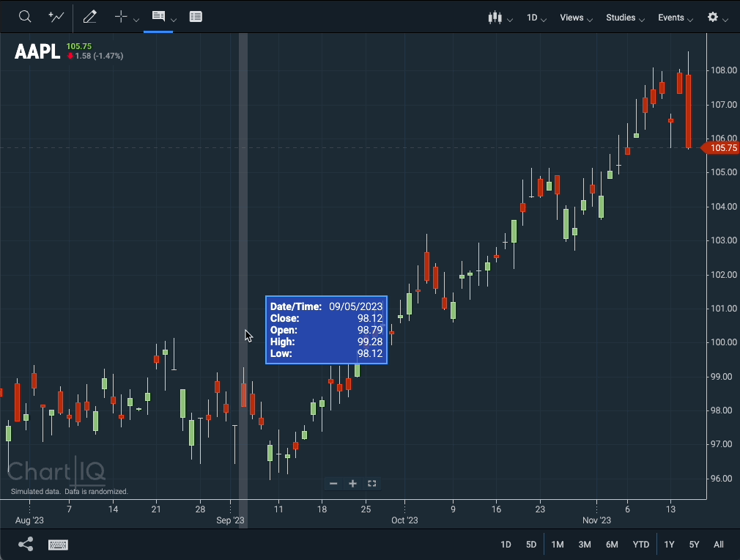
Task: Open the drawing pencil tool
Action: point(89,17)
